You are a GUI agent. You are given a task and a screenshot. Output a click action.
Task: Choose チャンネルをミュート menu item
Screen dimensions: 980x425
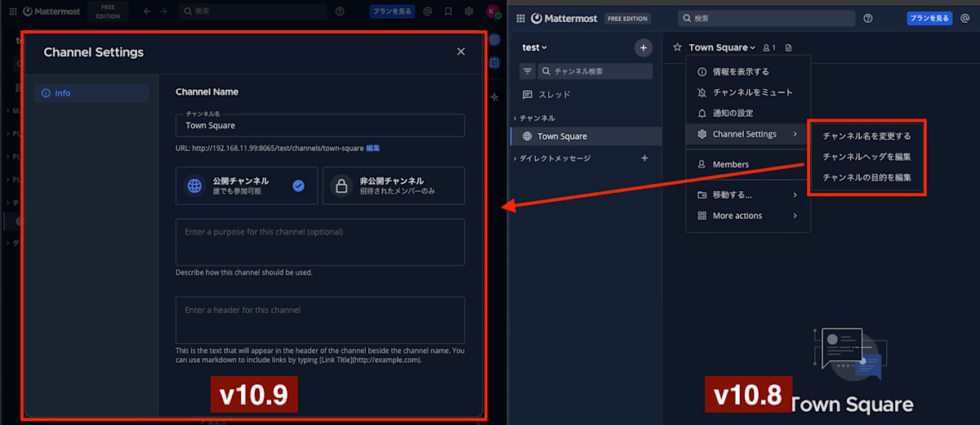click(x=748, y=92)
